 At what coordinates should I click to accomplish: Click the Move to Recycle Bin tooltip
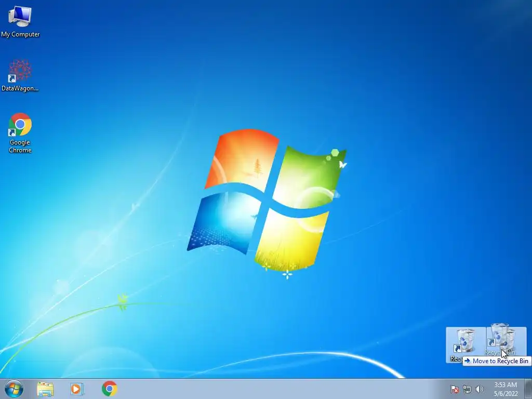(x=497, y=361)
